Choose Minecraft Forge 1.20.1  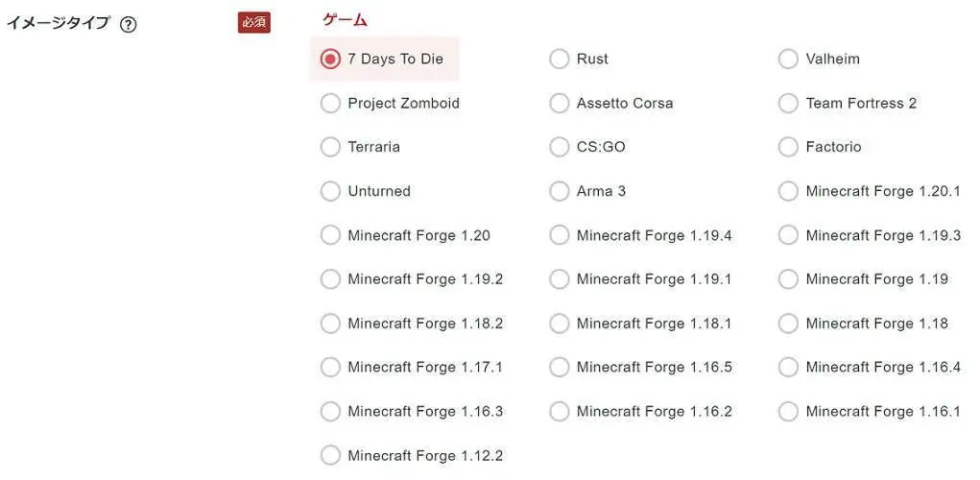pos(788,192)
